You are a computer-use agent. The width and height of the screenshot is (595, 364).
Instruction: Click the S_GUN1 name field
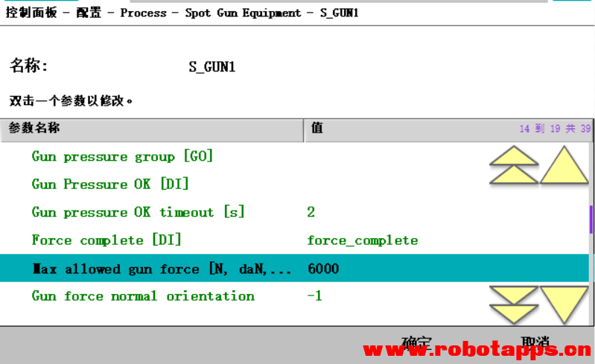click(211, 67)
